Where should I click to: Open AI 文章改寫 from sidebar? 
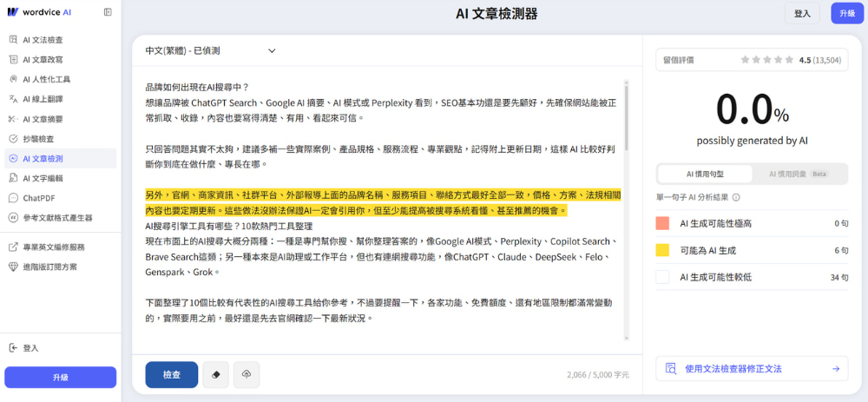pos(61,59)
